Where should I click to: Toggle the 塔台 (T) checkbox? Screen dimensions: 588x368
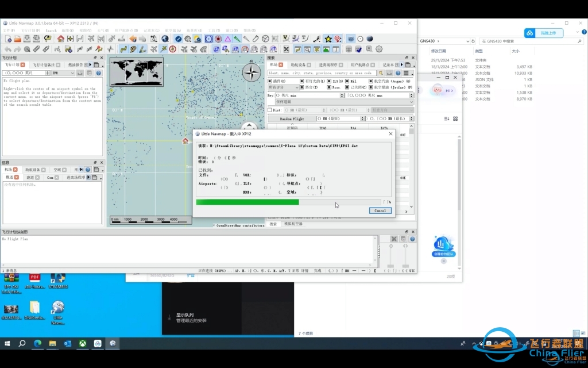pyautogui.click(x=302, y=87)
